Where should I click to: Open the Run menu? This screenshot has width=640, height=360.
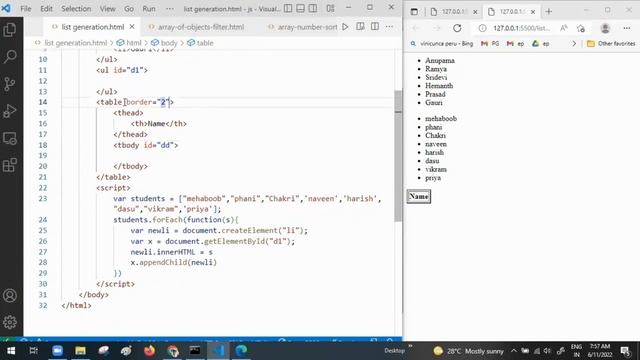tap(149, 9)
